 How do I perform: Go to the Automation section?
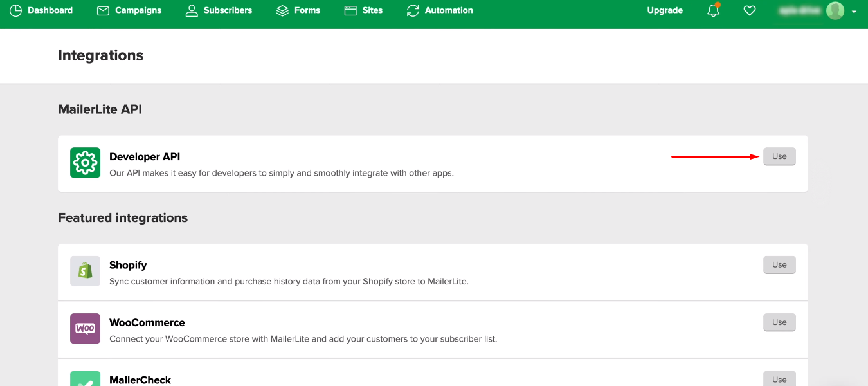[x=440, y=10]
